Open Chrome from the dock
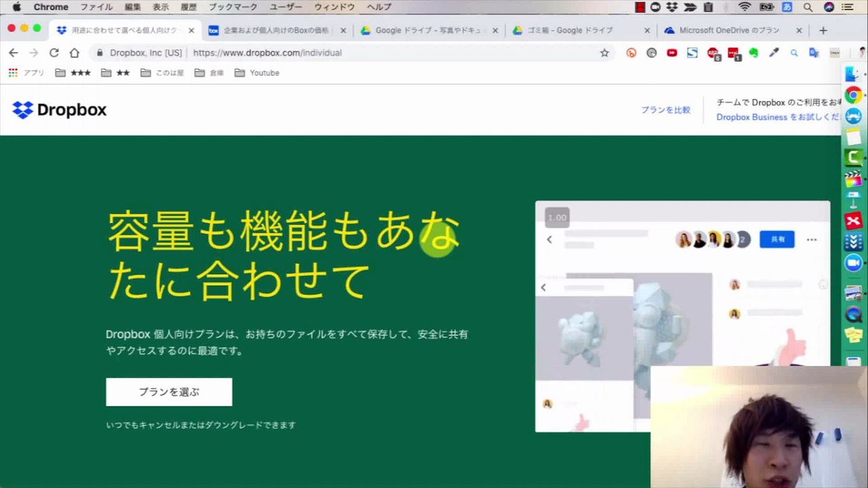 (853, 95)
